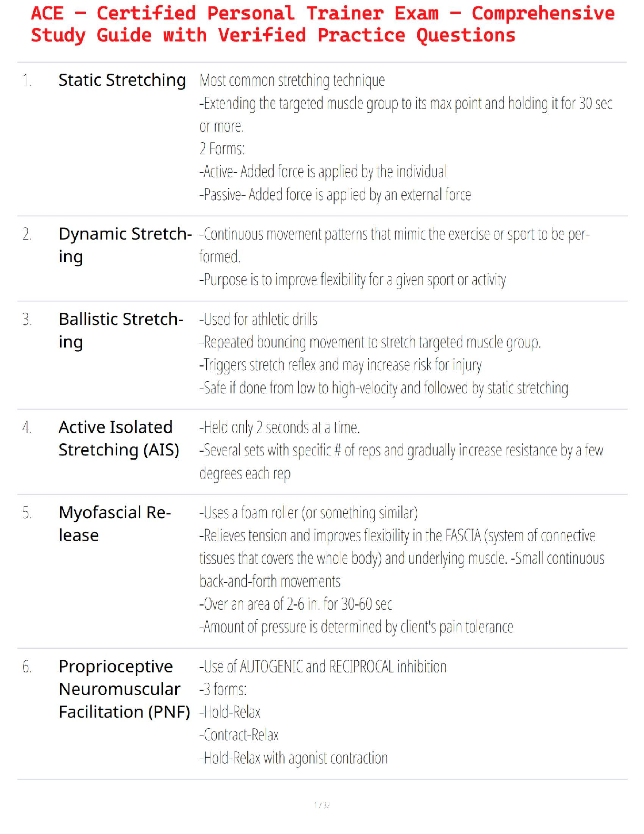
Task: Select the Active Isolated Stretching (AIS) term
Action: (119, 438)
